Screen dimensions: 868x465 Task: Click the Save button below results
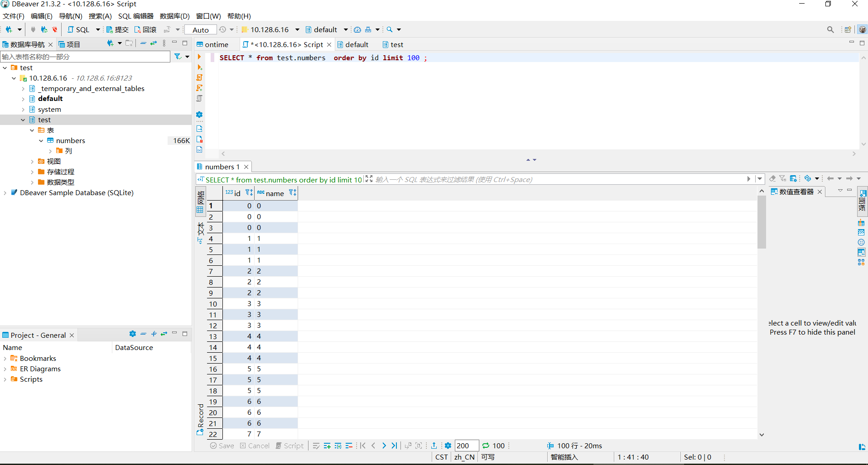(x=222, y=446)
